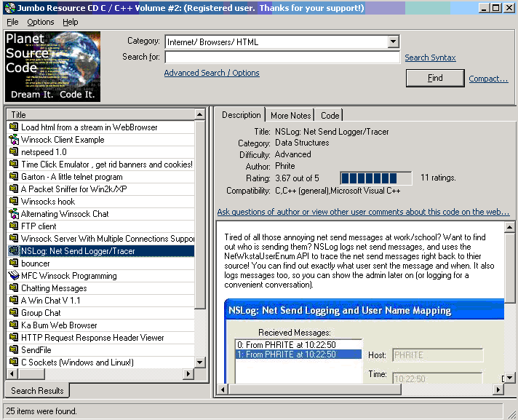This screenshot has width=518, height=420.
Task: Click the icon next to Time Click Emulator
Action: 14,164
